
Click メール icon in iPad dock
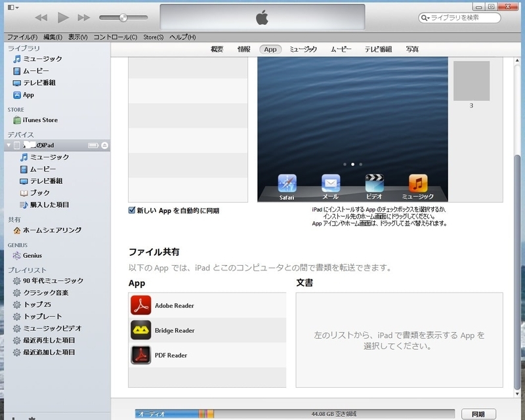pyautogui.click(x=331, y=183)
